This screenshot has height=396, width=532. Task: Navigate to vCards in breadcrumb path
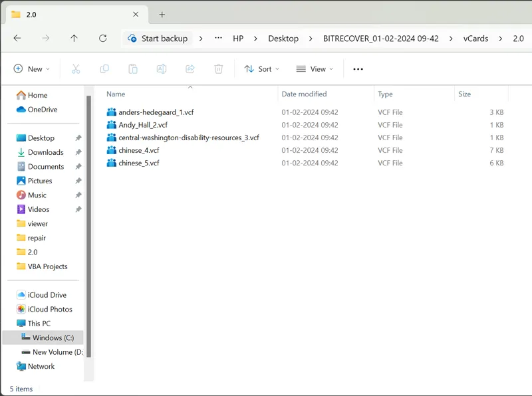click(x=475, y=39)
